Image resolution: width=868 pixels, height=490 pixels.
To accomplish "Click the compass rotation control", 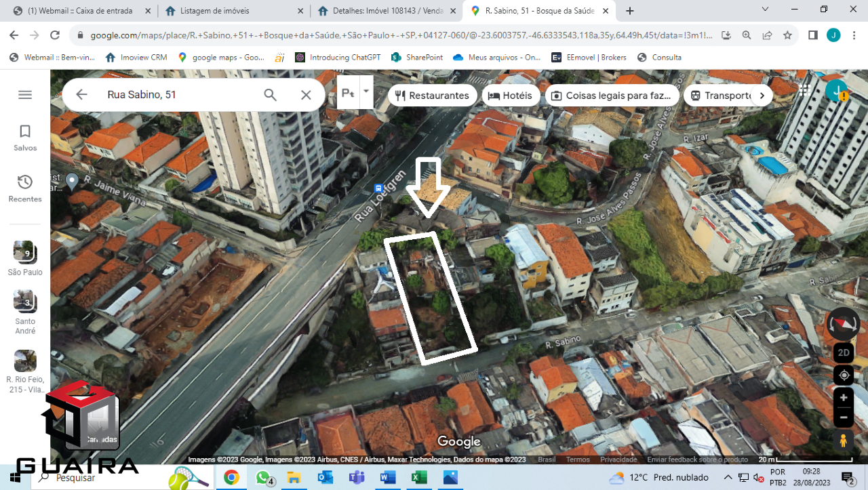I will pyautogui.click(x=843, y=325).
